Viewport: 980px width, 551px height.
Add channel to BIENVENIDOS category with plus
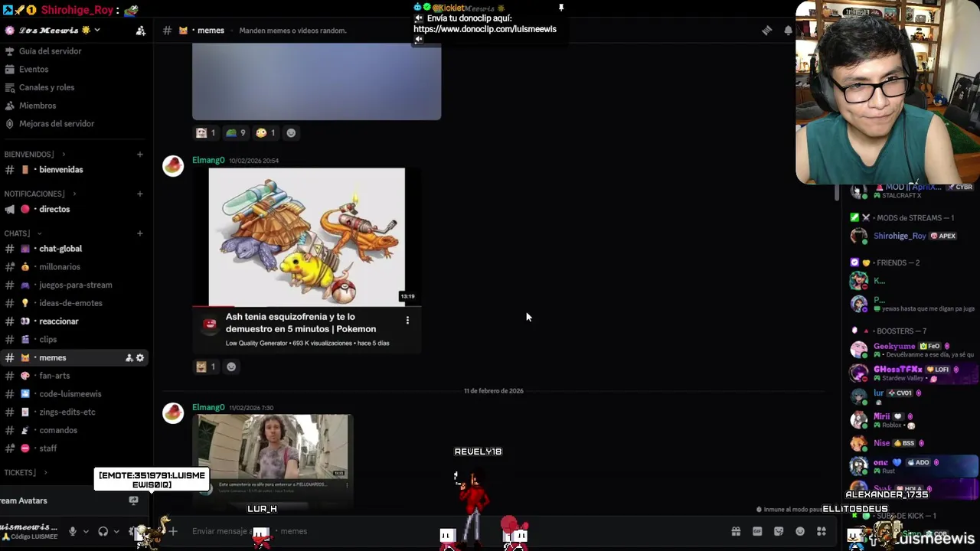139,155
